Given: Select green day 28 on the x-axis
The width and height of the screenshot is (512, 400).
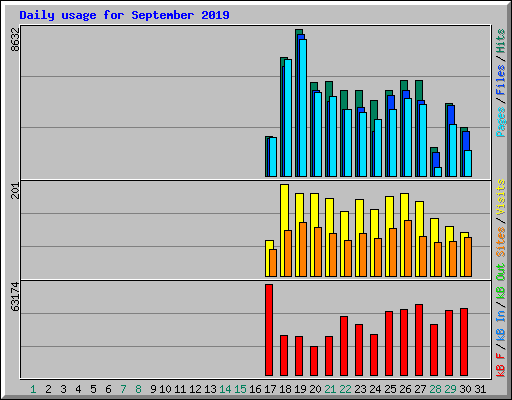Looking at the screenshot, I should [435, 389].
